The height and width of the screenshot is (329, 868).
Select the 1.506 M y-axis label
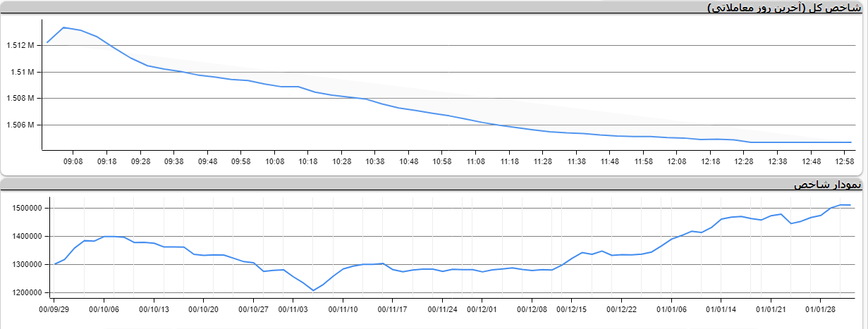tap(20, 125)
